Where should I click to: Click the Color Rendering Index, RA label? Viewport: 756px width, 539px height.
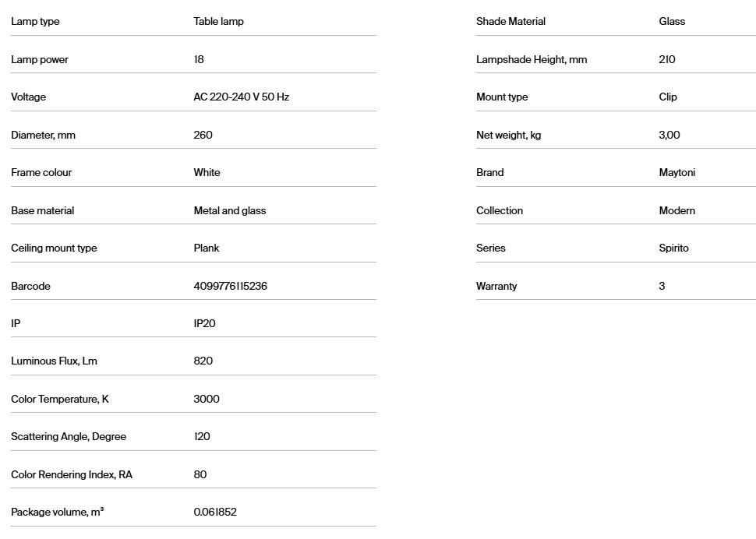(72, 475)
